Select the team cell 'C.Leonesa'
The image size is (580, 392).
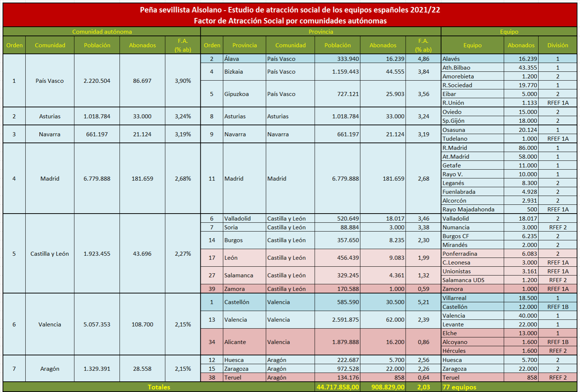click(x=473, y=262)
